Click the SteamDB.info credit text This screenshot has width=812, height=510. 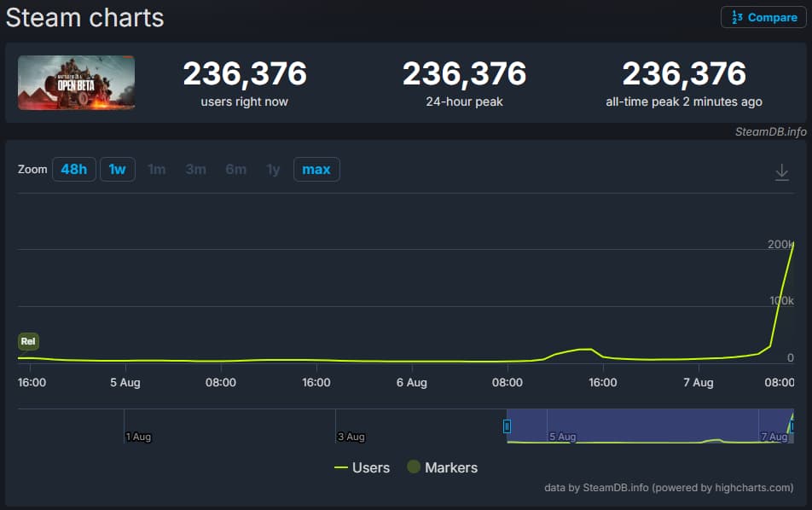[x=770, y=131]
